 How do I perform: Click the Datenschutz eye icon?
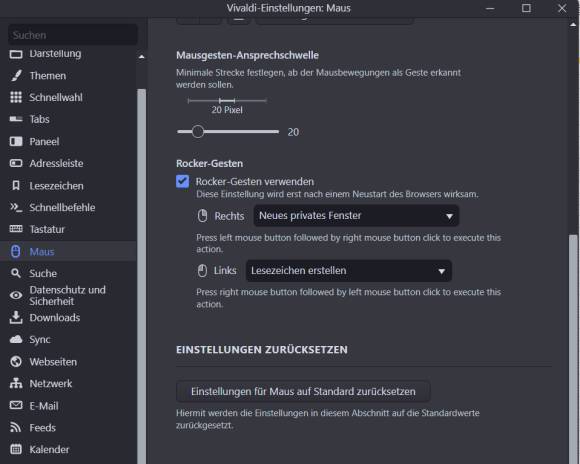16,295
